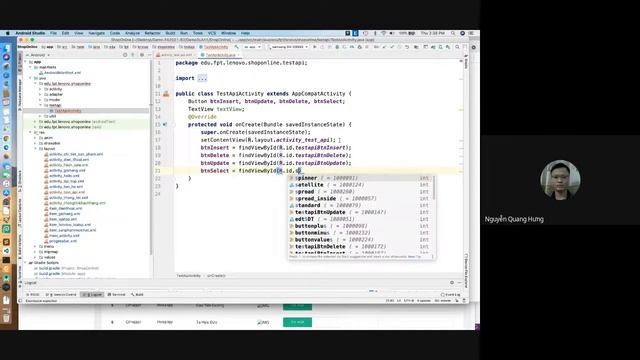This screenshot has width=640, height=360.
Task: Collapse the Gradle Scripts node
Action: [25, 263]
